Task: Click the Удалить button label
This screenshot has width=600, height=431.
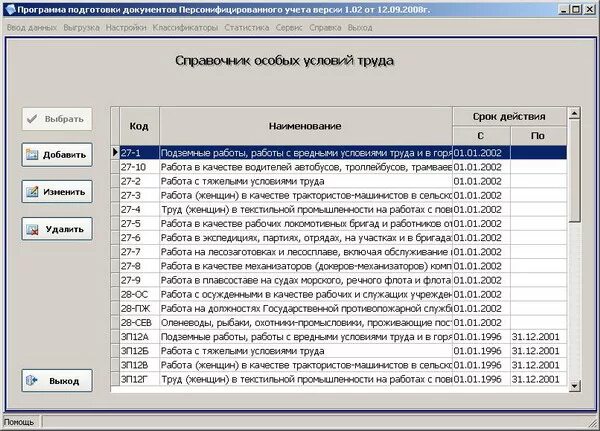Action: (x=65, y=229)
